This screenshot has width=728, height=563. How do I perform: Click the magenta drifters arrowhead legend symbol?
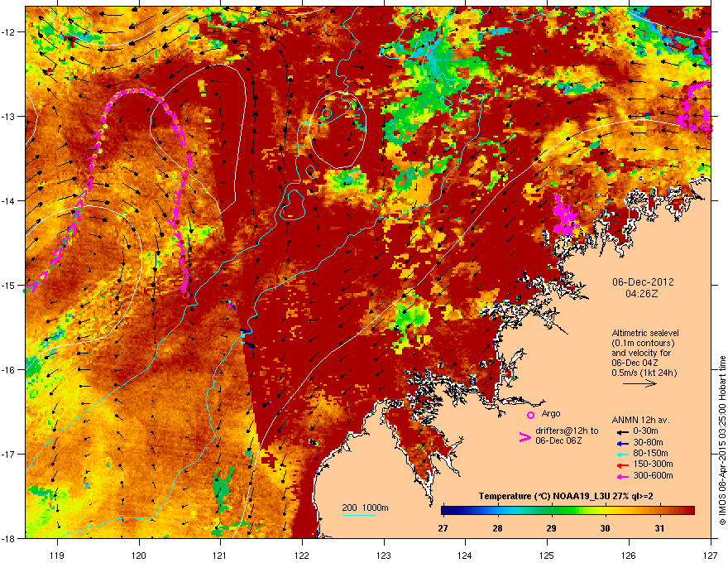click(524, 437)
